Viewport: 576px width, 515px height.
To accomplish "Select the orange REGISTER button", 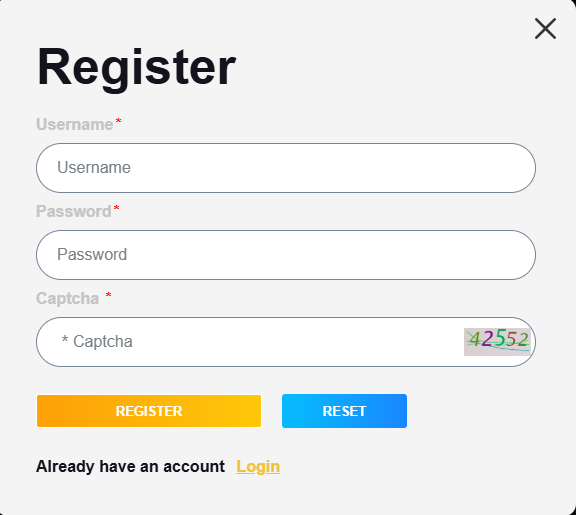I will 149,411.
